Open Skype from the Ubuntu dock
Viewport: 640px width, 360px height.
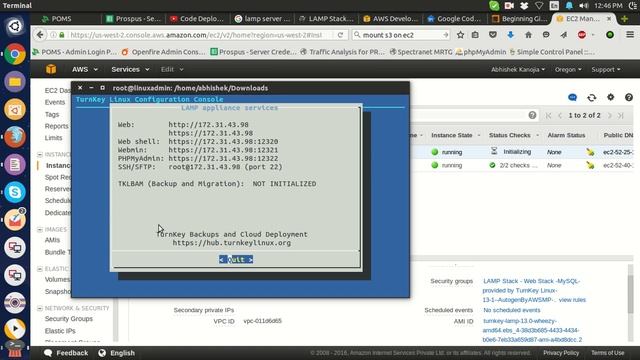(15, 192)
